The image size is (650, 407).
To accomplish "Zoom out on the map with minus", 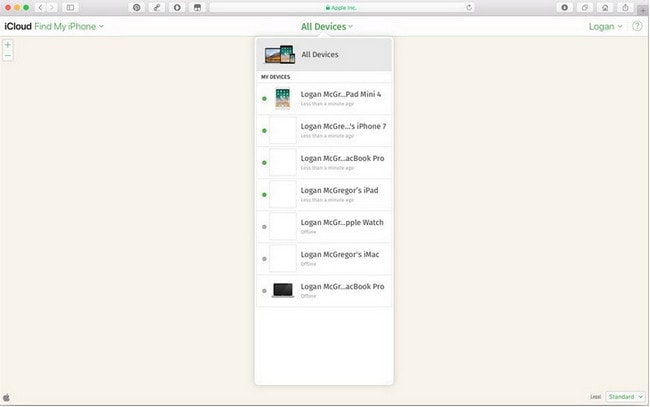I will [7, 56].
